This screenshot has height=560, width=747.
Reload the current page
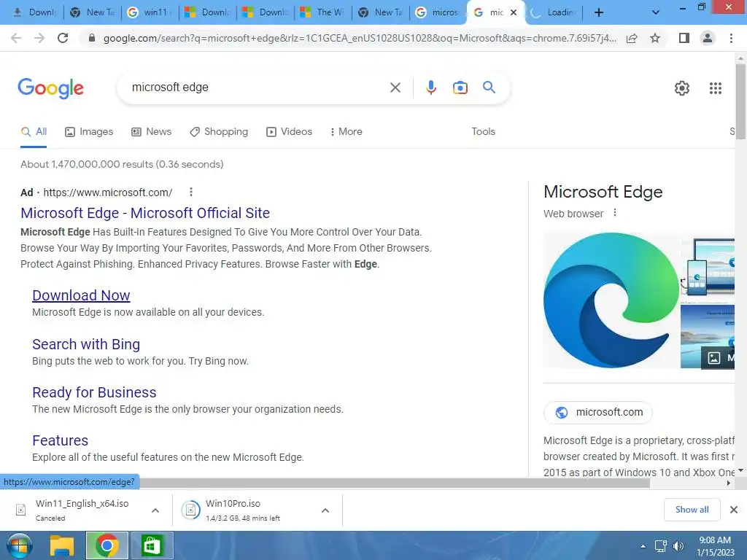[63, 38]
